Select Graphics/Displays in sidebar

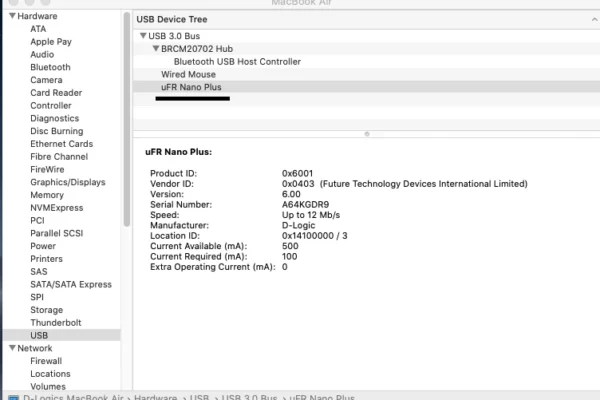pyautogui.click(x=67, y=183)
